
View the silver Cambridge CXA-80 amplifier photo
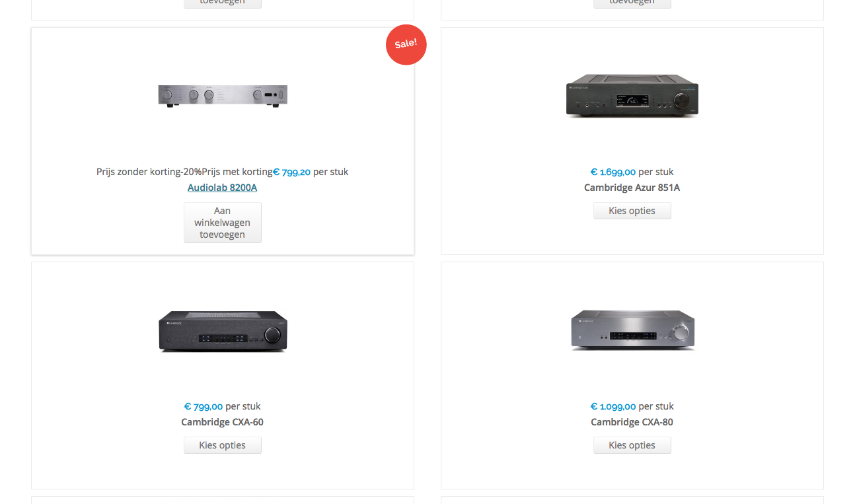(x=632, y=329)
